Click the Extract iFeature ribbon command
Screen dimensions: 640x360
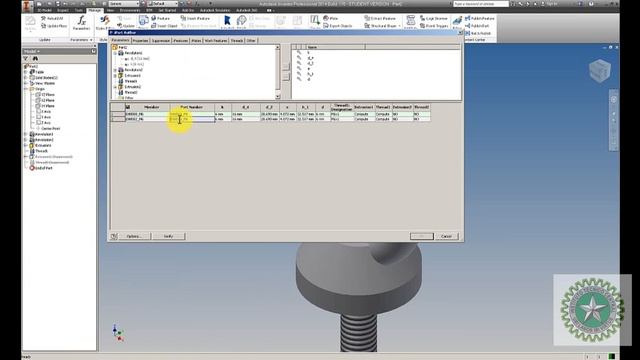coord(380,18)
